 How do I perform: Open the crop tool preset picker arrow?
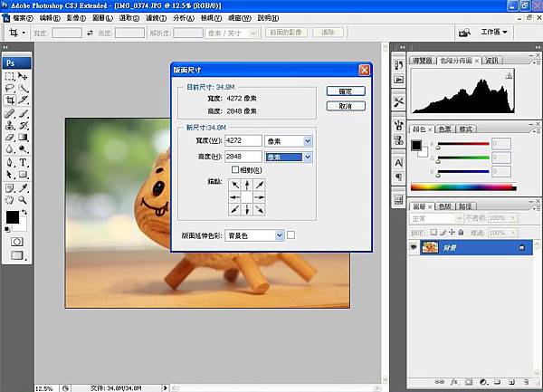pyautogui.click(x=24, y=33)
